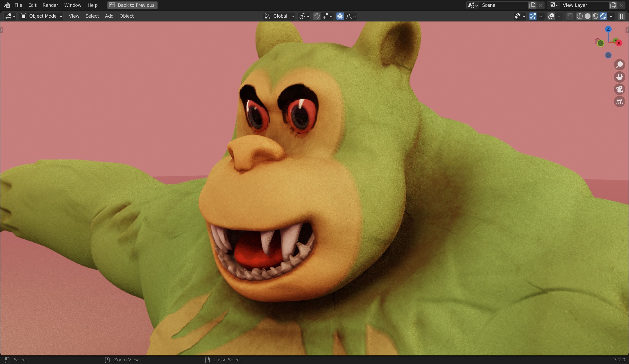The height and width of the screenshot is (364, 629).
Task: Open the viewport Object menu
Action: pyautogui.click(x=127, y=16)
